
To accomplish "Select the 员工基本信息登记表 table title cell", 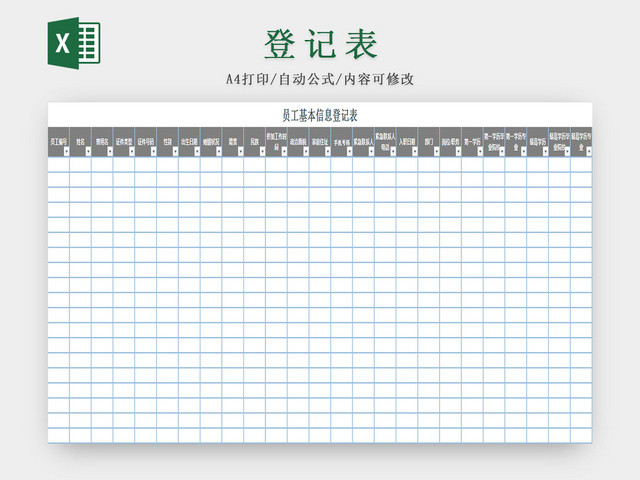I will pos(320,115).
